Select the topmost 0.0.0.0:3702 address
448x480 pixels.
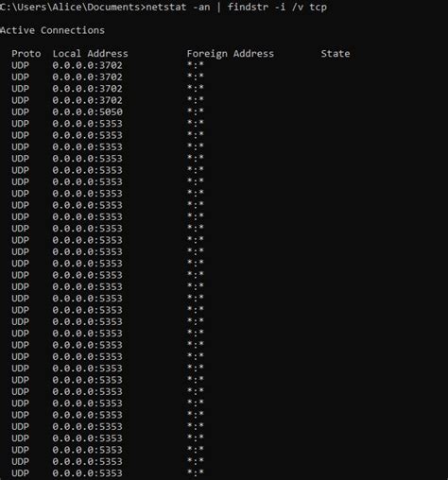[87, 65]
